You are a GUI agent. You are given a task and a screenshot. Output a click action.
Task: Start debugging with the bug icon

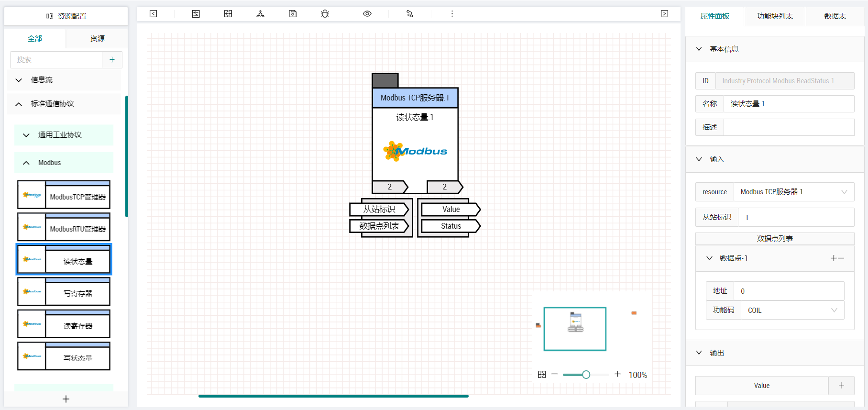coord(325,14)
